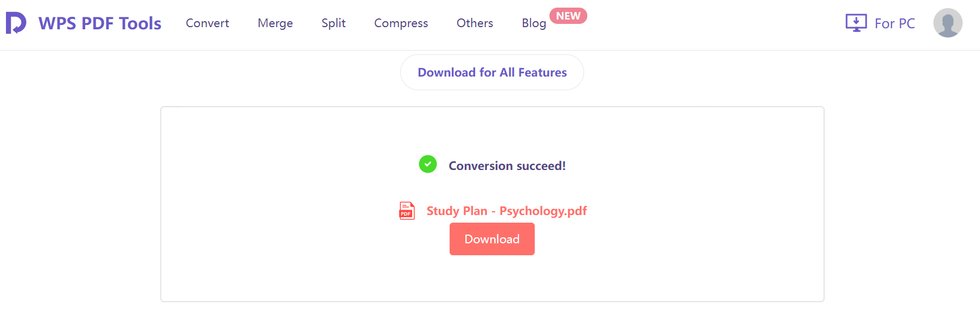Go to the Blog page
980x309 pixels.
(534, 23)
